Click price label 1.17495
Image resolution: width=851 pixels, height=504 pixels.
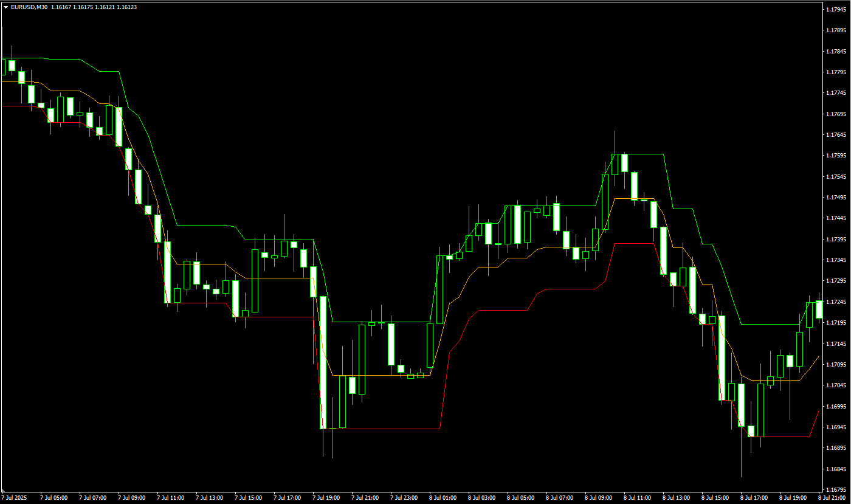coord(836,198)
